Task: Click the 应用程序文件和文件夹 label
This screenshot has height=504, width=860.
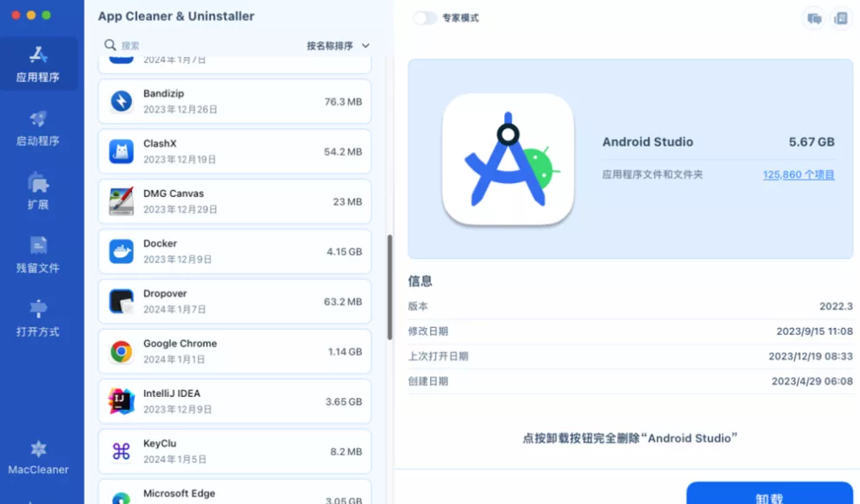Action: [652, 174]
